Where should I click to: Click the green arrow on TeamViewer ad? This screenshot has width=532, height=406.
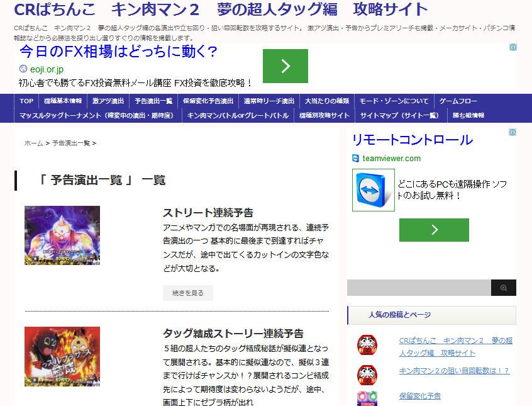pos(434,230)
